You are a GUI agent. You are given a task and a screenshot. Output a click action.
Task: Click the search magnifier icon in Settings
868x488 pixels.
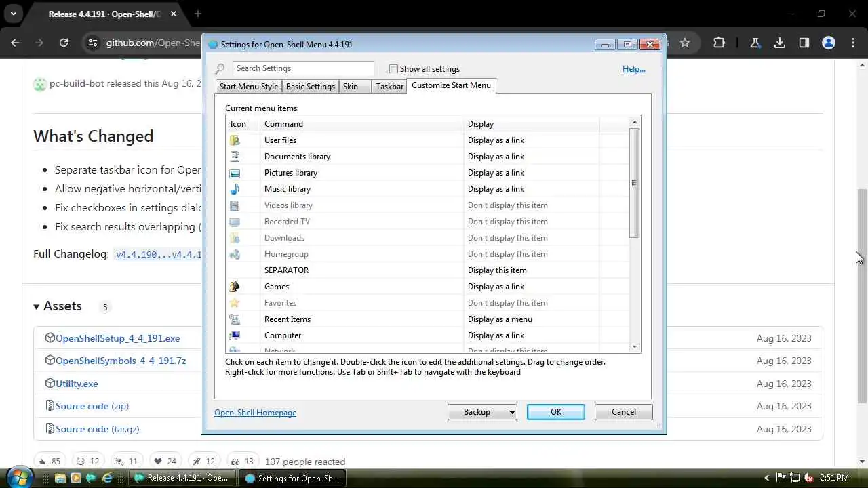pos(220,68)
